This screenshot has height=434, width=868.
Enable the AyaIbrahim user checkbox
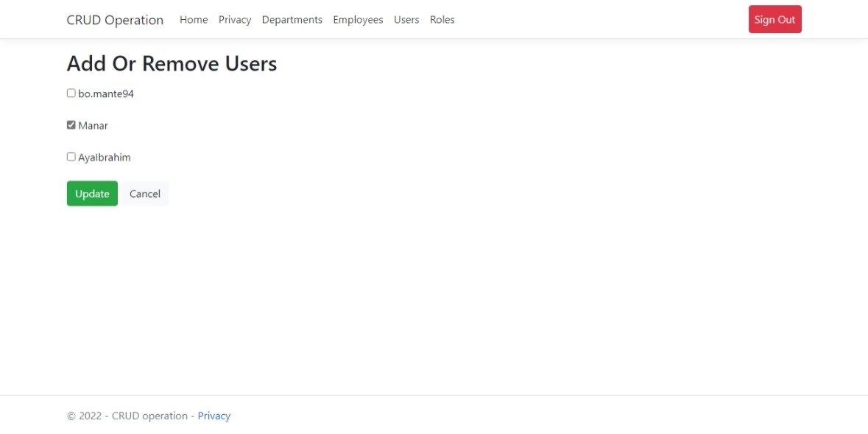pos(71,156)
